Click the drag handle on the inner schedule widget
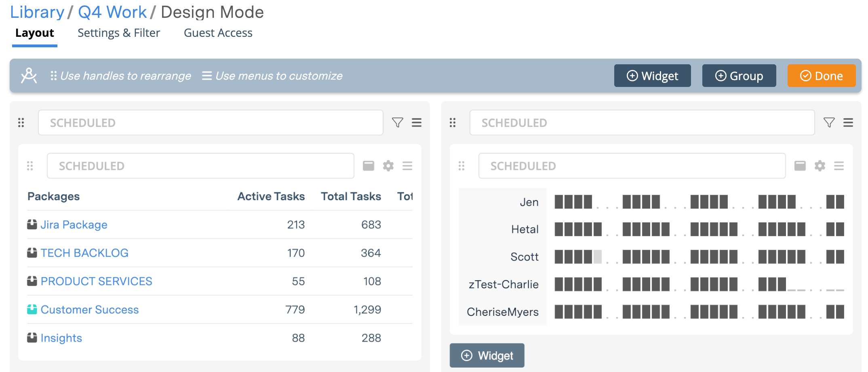 461,166
